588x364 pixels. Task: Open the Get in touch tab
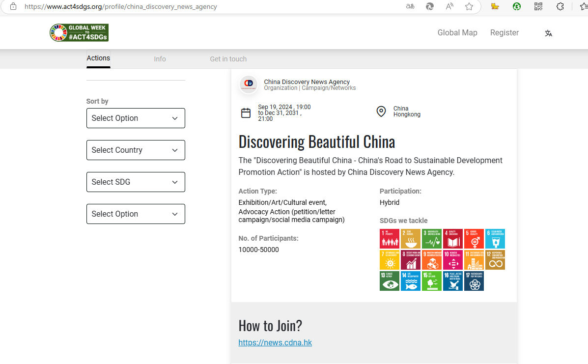coord(228,59)
